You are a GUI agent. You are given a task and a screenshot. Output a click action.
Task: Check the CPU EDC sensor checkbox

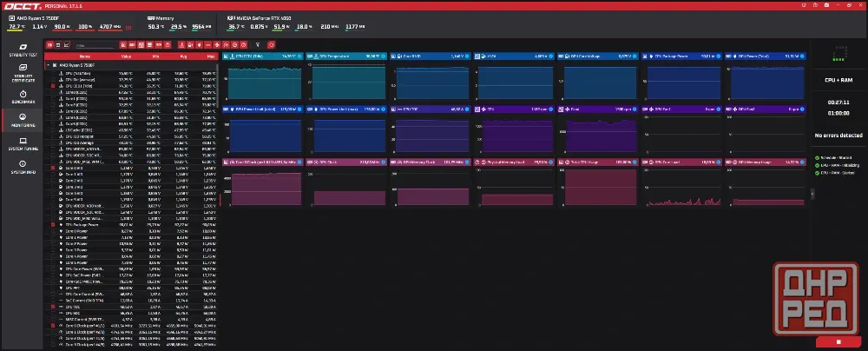click(53, 313)
